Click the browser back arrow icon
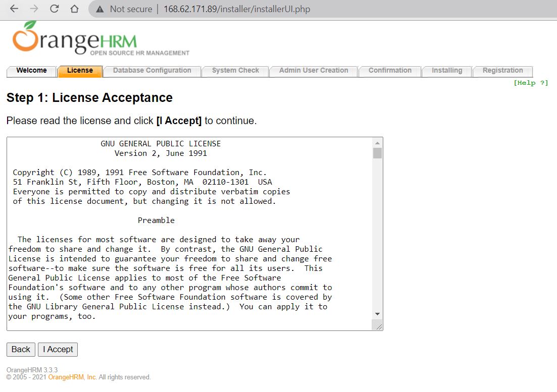557x392 pixels. [x=14, y=9]
